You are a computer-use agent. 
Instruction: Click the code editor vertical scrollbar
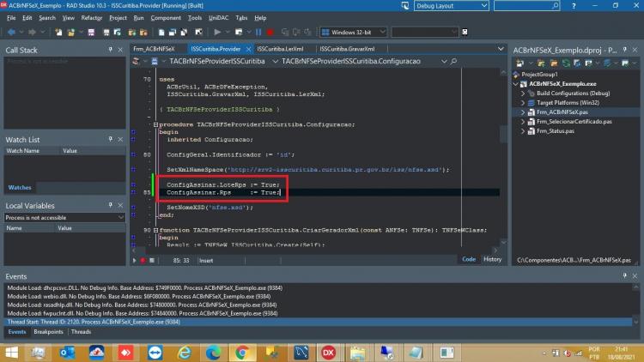(x=503, y=156)
